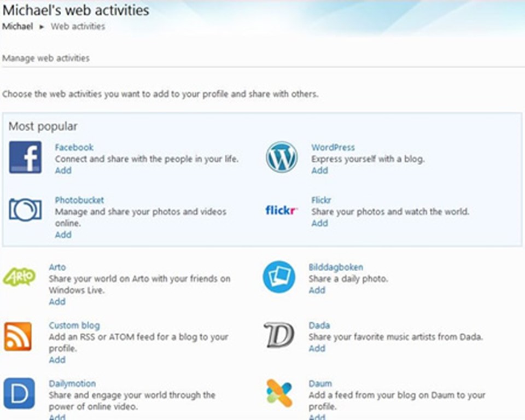The image size is (525, 420).
Task: Open the Arto title link
Action: tap(57, 267)
